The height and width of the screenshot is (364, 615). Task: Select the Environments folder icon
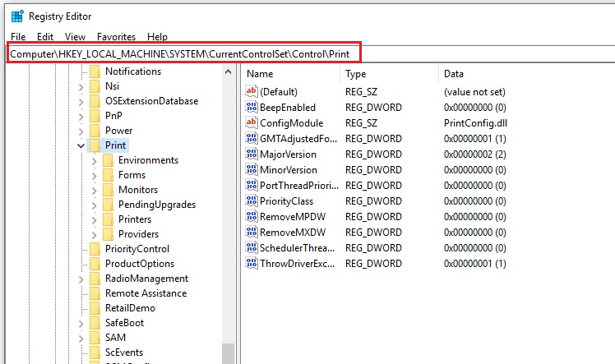pyautogui.click(x=109, y=160)
